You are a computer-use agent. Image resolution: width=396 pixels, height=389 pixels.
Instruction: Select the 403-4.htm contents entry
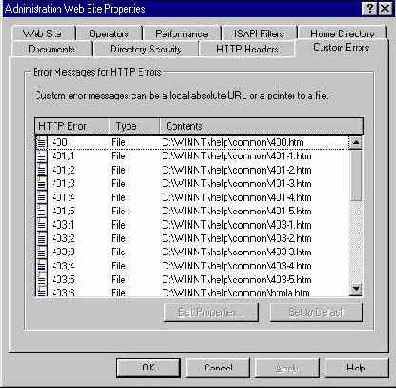point(237,266)
